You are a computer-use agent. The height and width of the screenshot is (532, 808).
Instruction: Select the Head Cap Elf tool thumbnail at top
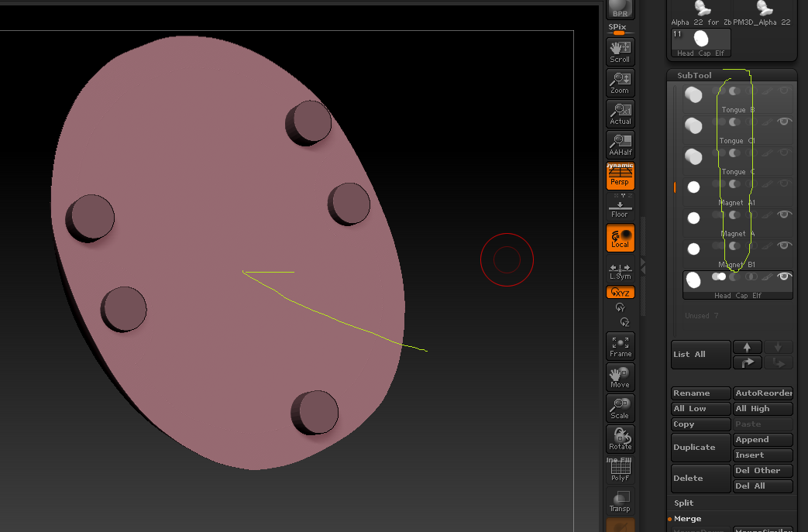(x=701, y=43)
